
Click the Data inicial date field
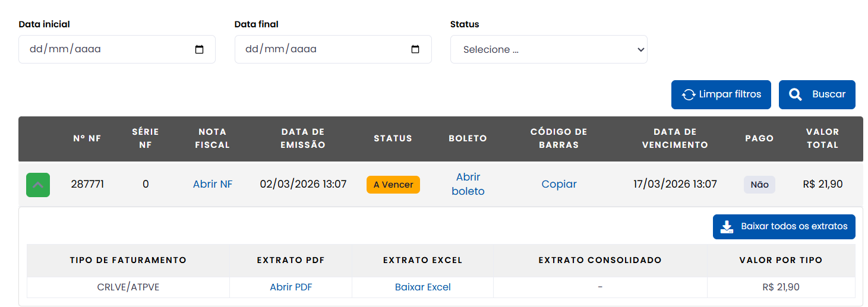107,49
